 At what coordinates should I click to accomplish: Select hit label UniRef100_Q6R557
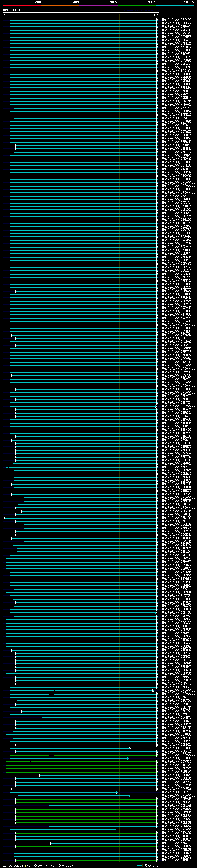coord(177,826)
